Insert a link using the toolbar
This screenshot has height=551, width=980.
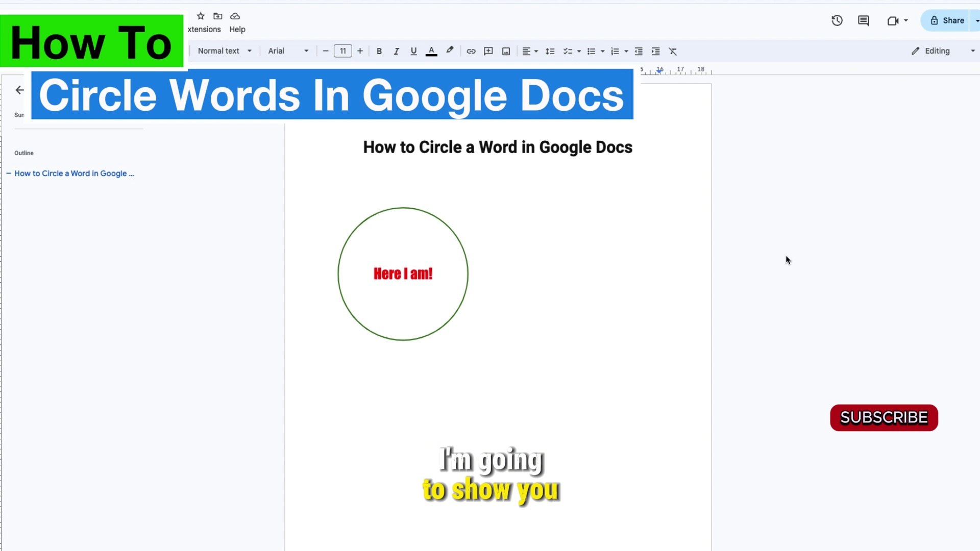(x=471, y=51)
